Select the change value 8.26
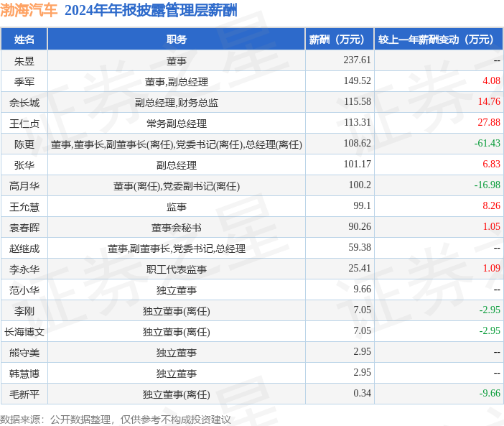Screen dimensions: 504x426 click(492, 205)
